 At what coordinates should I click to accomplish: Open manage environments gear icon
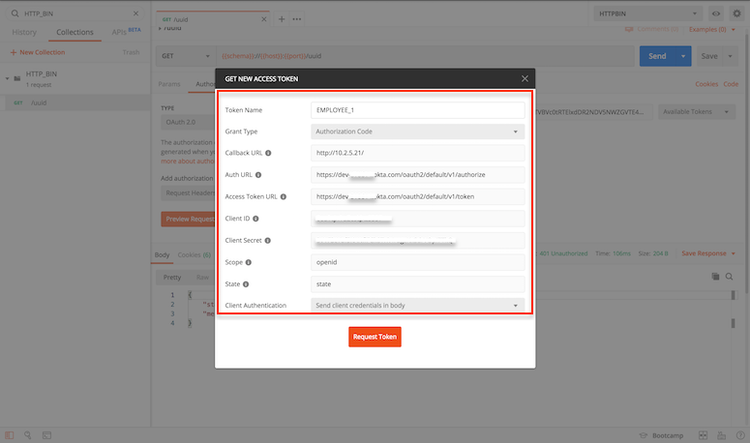737,13
